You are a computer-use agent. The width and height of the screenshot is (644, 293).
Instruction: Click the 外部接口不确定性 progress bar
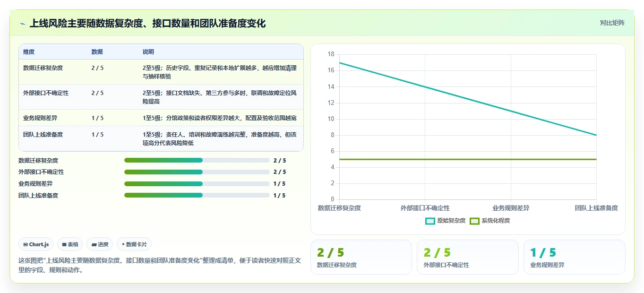point(197,172)
